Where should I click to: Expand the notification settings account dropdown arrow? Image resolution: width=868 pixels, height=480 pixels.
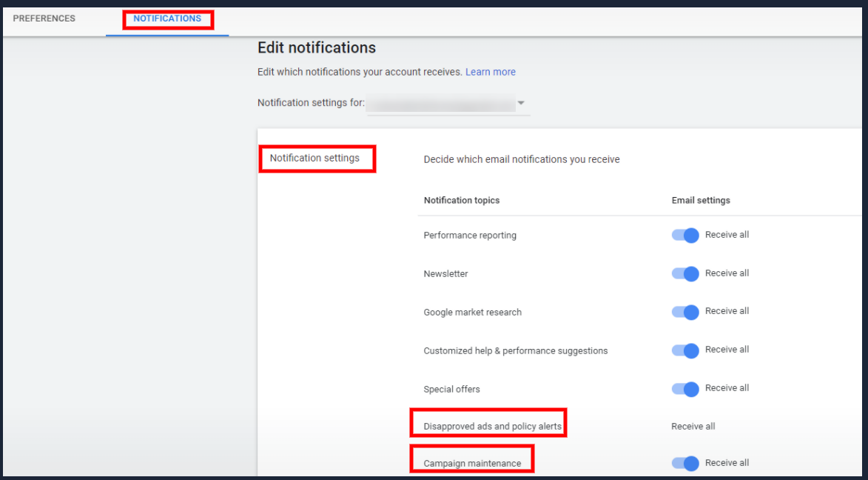(521, 103)
